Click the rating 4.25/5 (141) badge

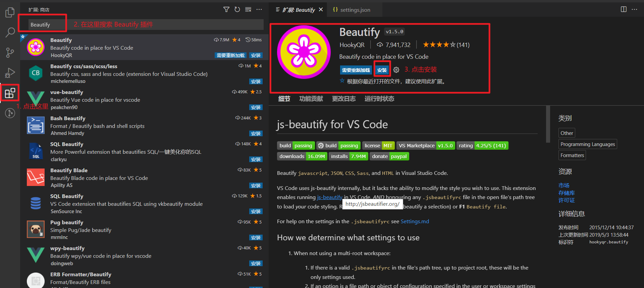(x=482, y=146)
